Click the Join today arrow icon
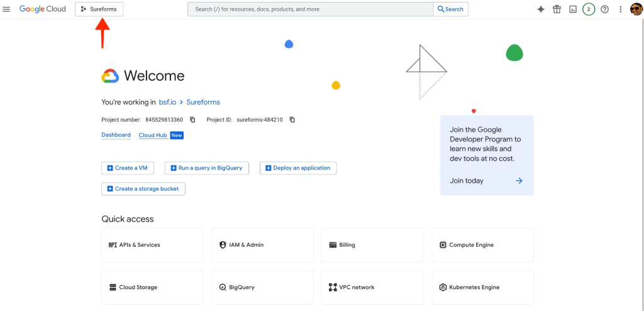Screen dimensions: 644x311 coord(519,181)
